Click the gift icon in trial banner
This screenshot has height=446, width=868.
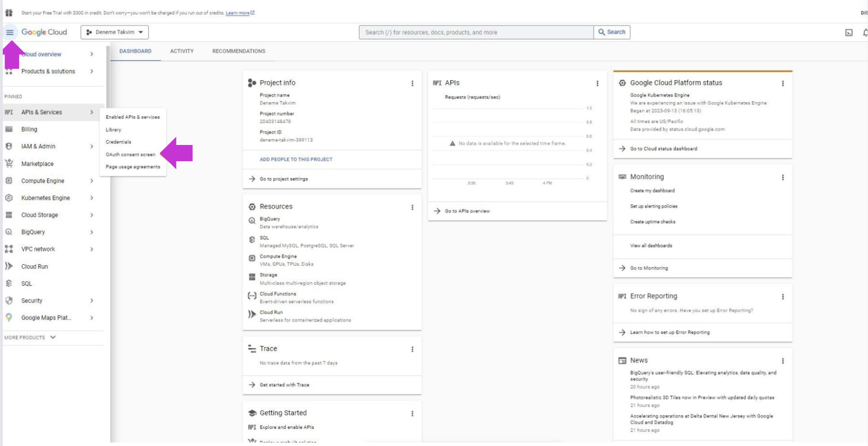[8, 13]
